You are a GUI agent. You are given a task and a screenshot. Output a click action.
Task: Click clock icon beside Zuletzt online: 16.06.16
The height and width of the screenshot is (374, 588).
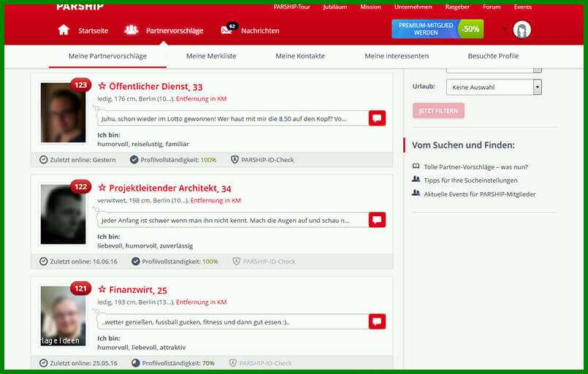(x=44, y=262)
